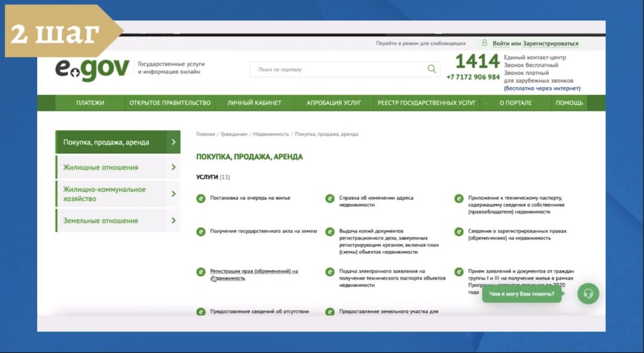Open Регистрация прав (обременений) на недвижимость
The image size is (644, 353).
[254, 275]
